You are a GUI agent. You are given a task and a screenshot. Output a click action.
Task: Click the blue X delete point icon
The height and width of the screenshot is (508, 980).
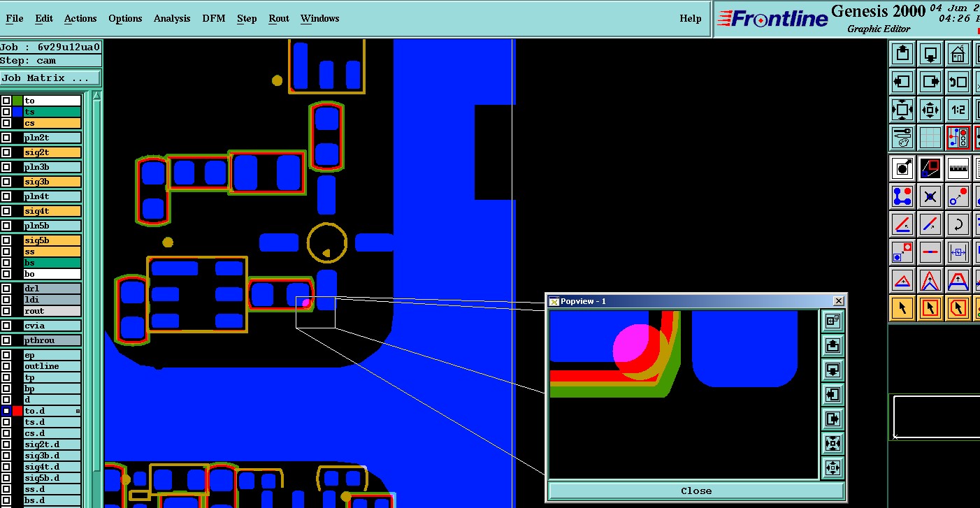point(930,196)
